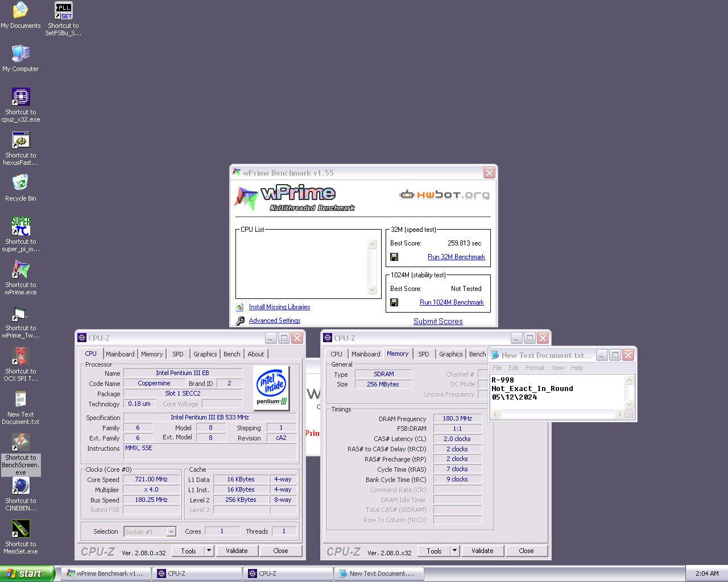Open the Format menu in Notepad
The width and height of the screenshot is (728, 582).
click(535, 368)
